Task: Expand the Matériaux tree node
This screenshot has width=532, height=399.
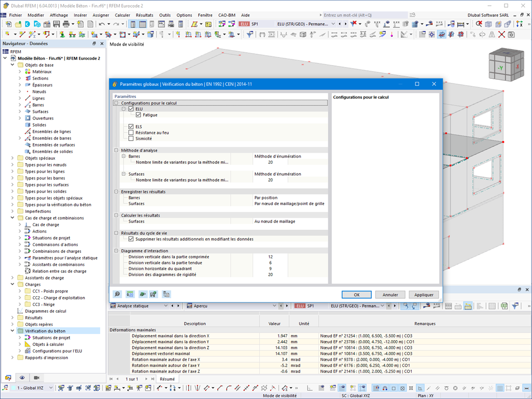Action: (x=19, y=72)
